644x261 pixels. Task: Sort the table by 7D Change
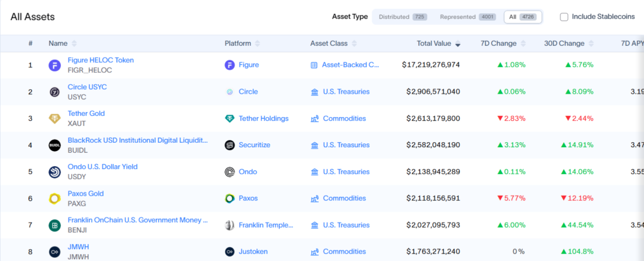pos(504,43)
